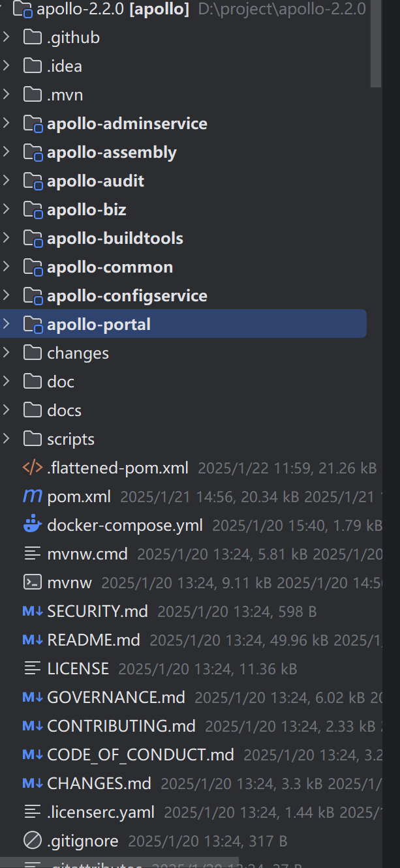Viewport: 400px width, 868px height.
Task: Click the .idea folder icon
Action: (x=31, y=65)
